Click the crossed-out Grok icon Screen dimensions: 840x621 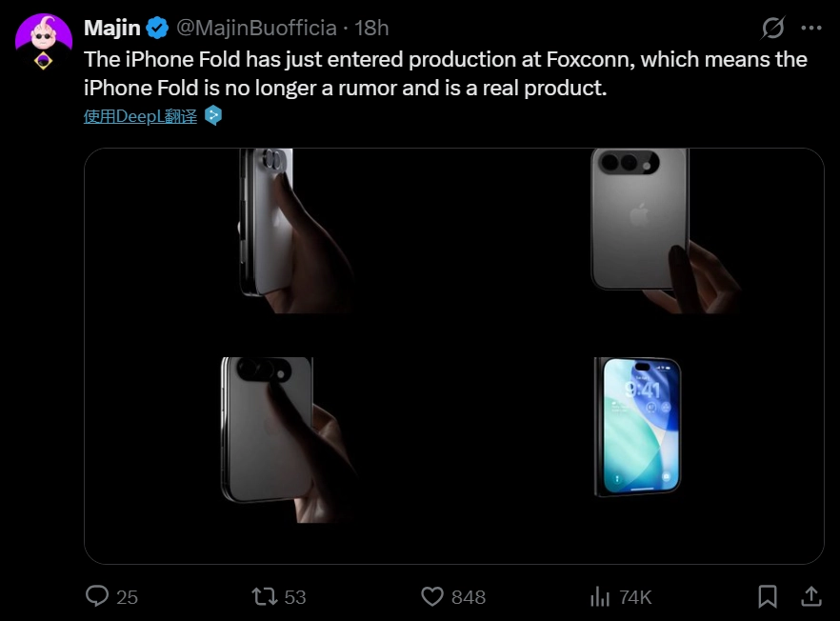(773, 28)
